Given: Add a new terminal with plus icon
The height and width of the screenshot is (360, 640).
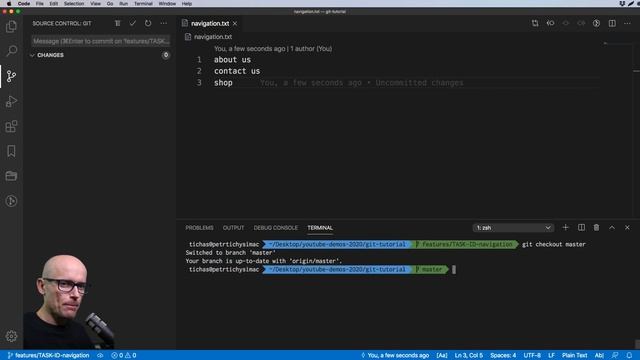Looking at the screenshot, I should (x=565, y=227).
